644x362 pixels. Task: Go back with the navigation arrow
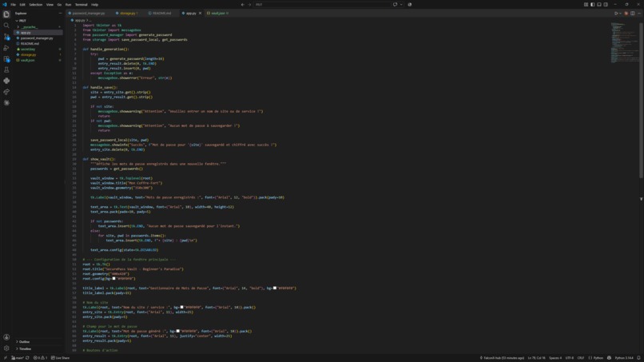tap(242, 5)
